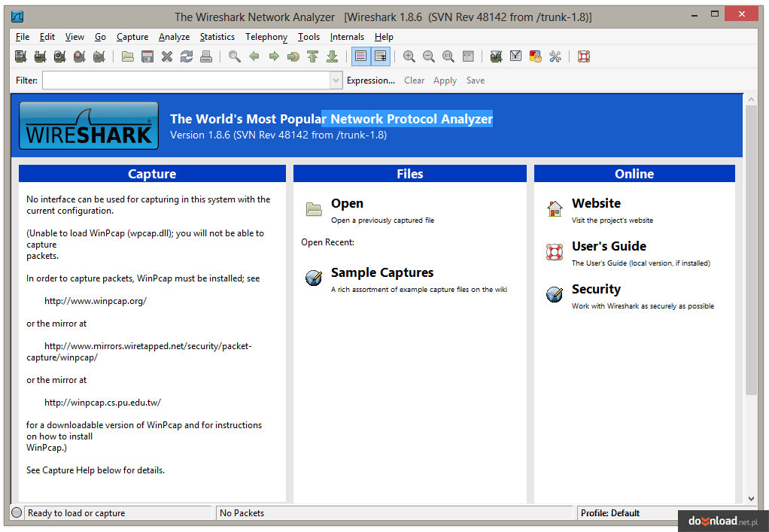Click the Wireshark logo banner image

tap(89, 126)
